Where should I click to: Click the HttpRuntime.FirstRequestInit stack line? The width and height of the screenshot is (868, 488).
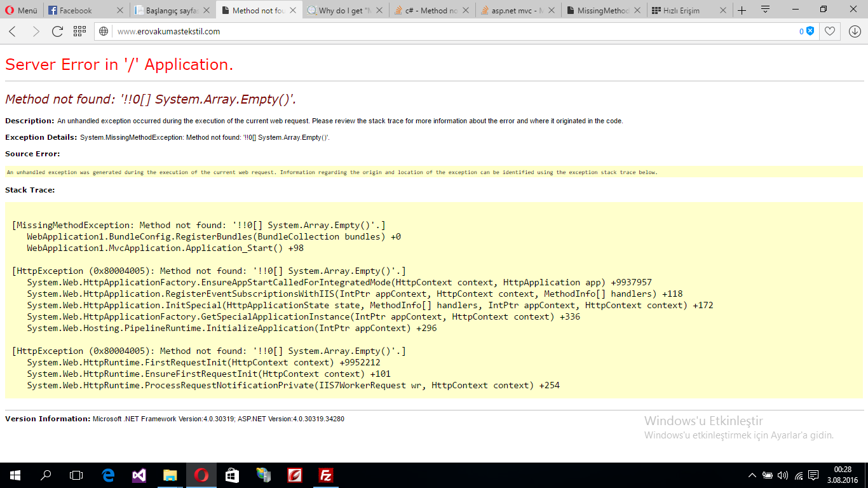[x=203, y=362]
